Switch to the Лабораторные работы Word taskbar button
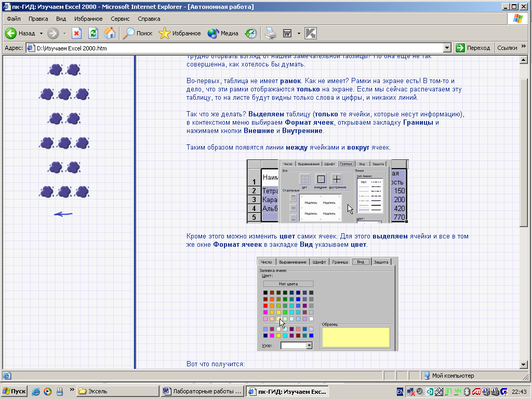The width and height of the screenshot is (532, 399). coord(203,391)
